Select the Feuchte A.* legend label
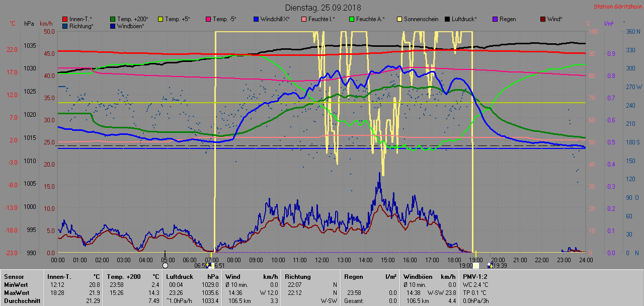The height and width of the screenshot is (306, 644). point(370,19)
